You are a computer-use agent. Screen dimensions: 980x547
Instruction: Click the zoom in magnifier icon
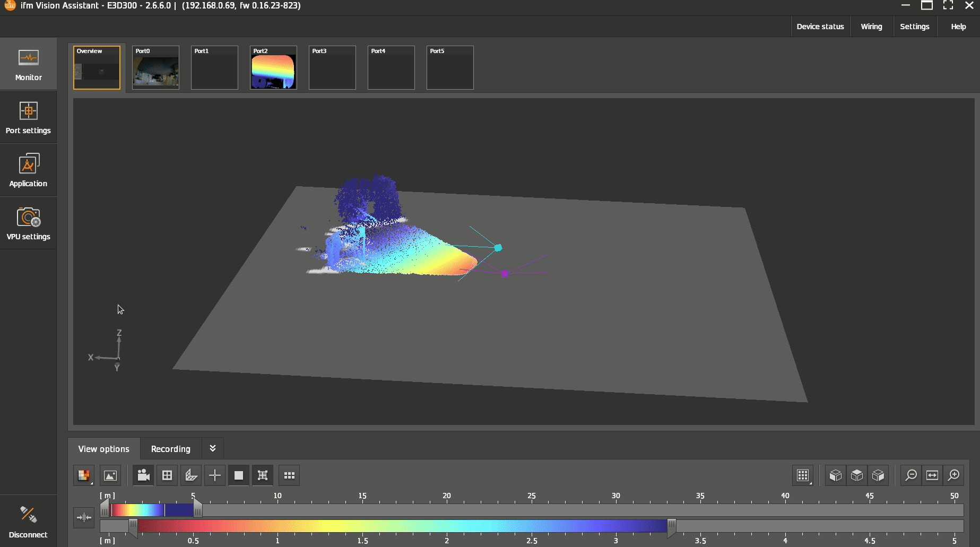coord(953,475)
